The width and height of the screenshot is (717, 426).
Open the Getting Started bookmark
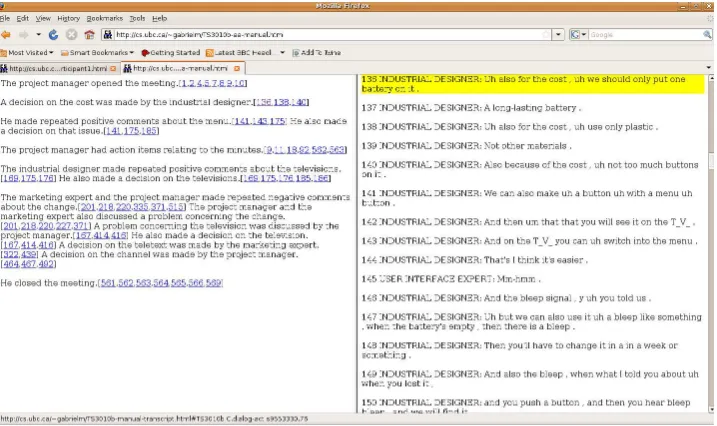tap(171, 53)
